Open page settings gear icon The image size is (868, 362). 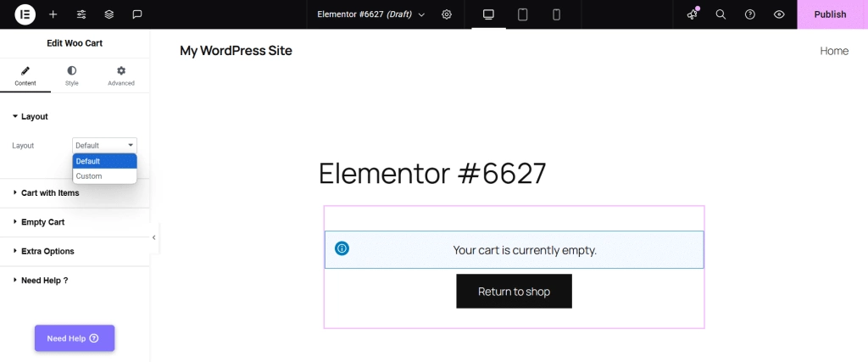pos(447,14)
